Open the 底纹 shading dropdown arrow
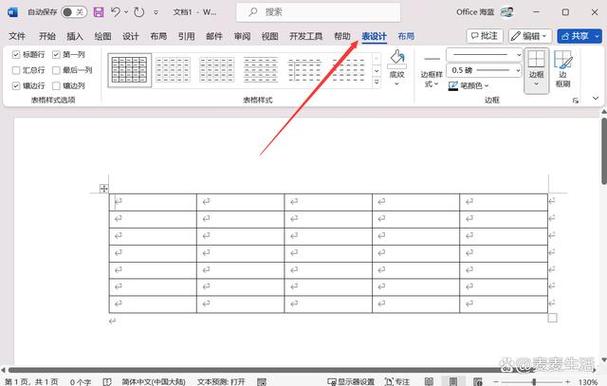The height and width of the screenshot is (386, 607). pos(397,84)
